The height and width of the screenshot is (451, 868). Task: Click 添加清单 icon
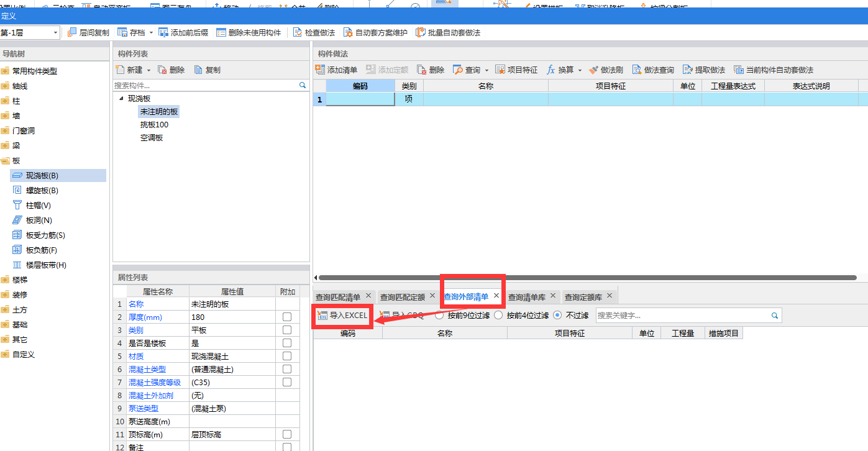pyautogui.click(x=321, y=70)
